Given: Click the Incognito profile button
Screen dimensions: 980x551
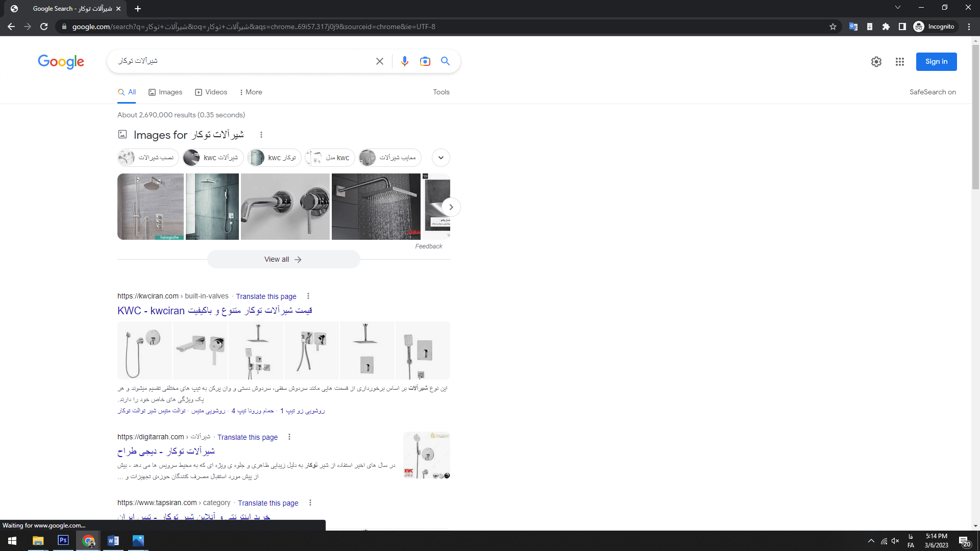Looking at the screenshot, I should pos(935,27).
